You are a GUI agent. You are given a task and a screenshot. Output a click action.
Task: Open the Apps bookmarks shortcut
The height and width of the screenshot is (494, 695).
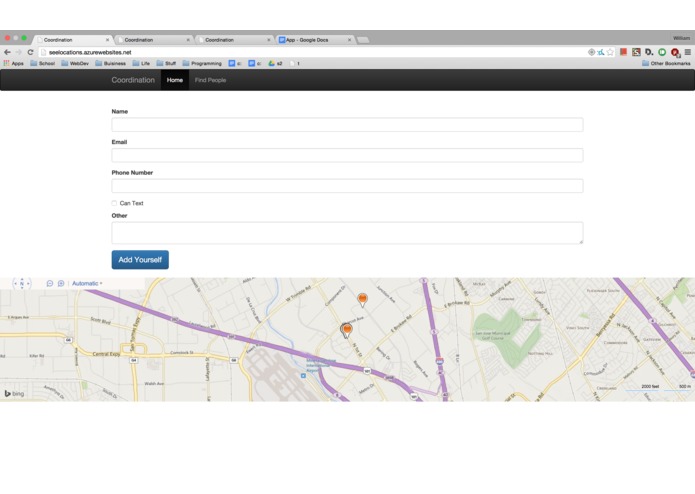pyautogui.click(x=14, y=63)
